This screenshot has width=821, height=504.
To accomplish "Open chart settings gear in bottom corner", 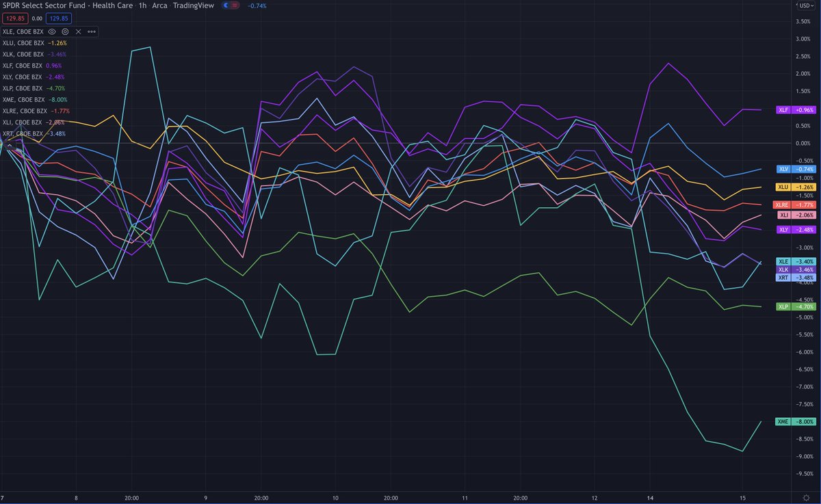I will click(805, 497).
